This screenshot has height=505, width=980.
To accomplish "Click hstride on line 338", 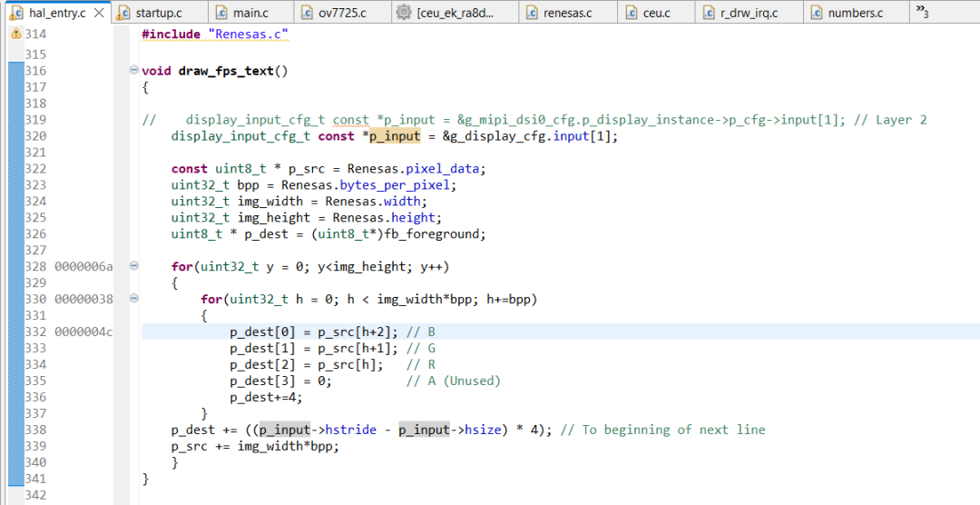I will click(x=350, y=430).
